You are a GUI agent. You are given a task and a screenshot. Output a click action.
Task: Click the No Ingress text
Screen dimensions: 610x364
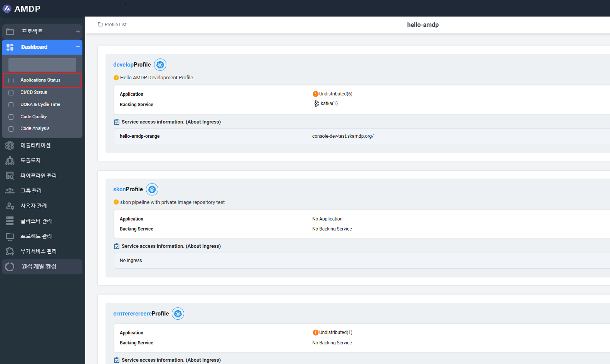point(131,260)
